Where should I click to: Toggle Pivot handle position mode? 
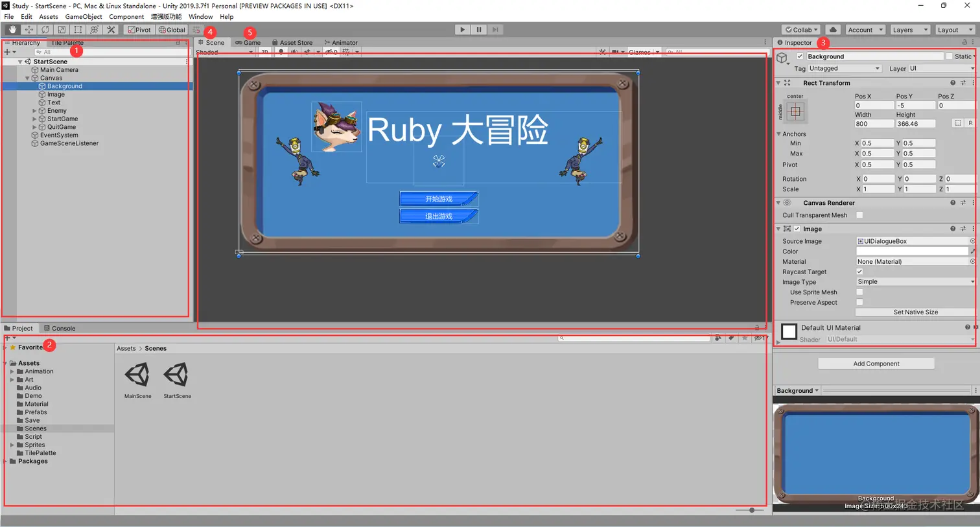(x=139, y=30)
